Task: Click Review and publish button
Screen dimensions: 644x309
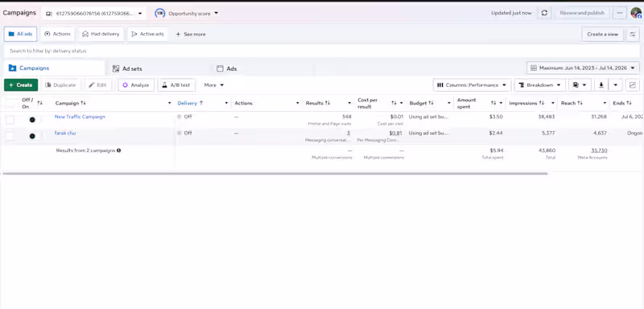Action: [x=582, y=13]
